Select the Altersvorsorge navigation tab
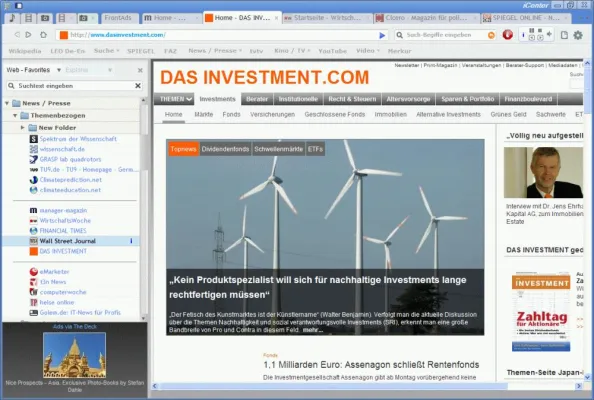 pos(408,99)
